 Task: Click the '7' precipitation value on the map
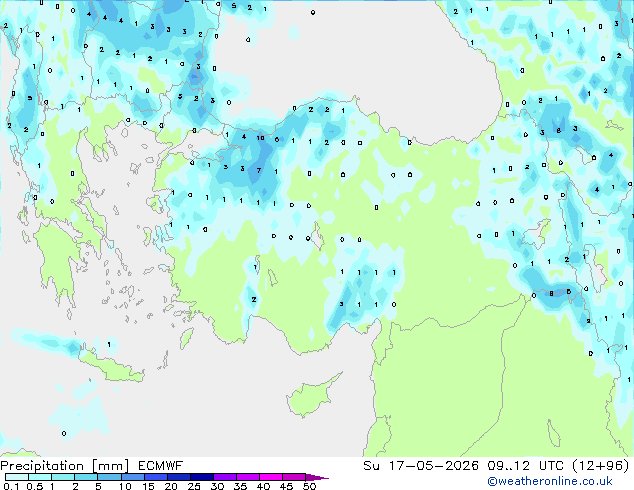coord(259,171)
